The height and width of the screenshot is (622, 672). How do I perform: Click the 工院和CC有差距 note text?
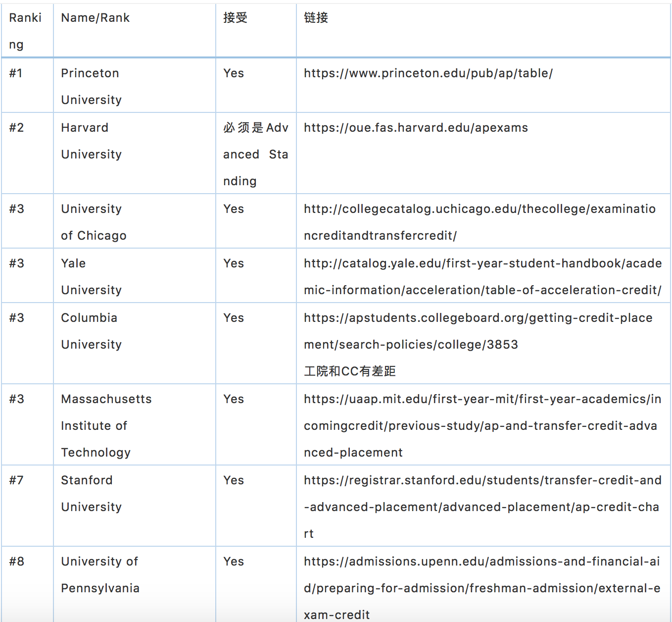(x=350, y=371)
